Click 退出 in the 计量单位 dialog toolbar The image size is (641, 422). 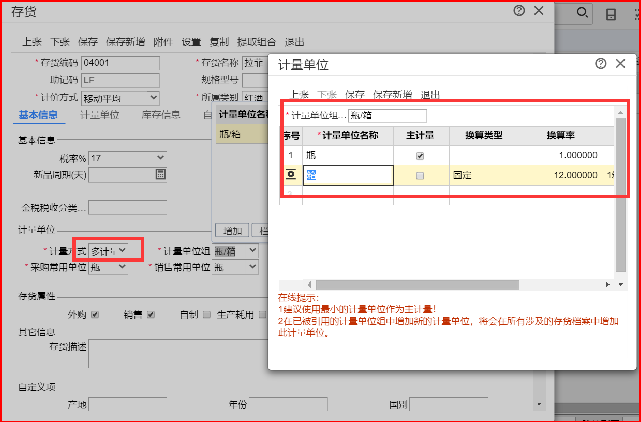coord(430,94)
